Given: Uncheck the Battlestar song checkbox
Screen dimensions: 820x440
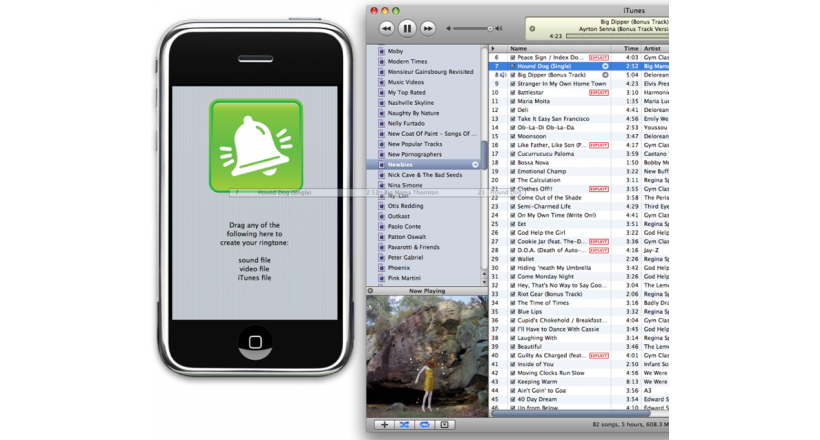Looking at the screenshot, I should point(512,93).
